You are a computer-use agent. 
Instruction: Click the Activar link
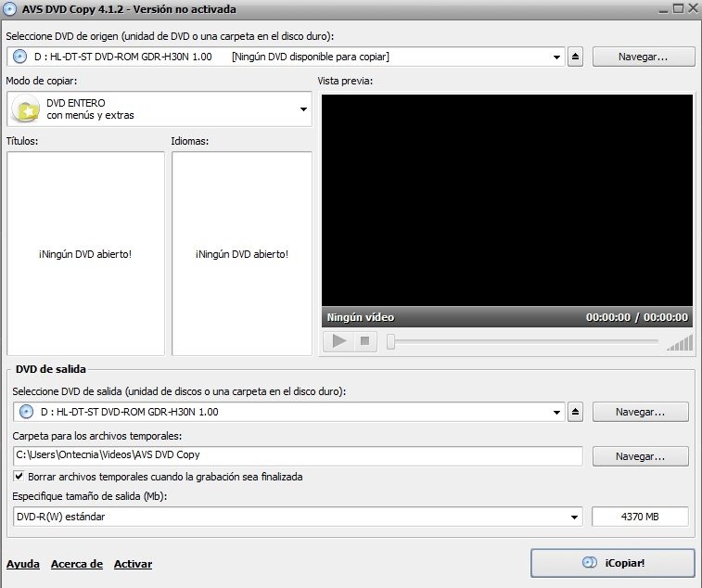click(133, 564)
